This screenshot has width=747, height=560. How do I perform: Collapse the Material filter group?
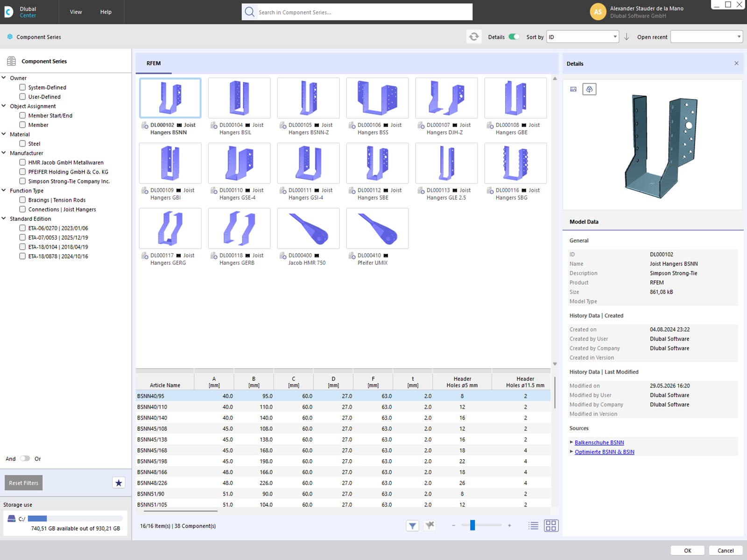[4, 134]
